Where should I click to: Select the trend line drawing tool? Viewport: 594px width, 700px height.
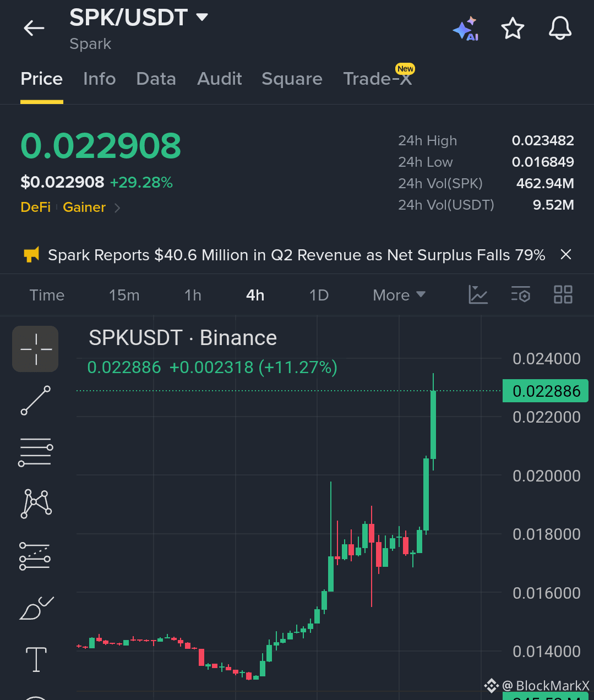coord(35,400)
